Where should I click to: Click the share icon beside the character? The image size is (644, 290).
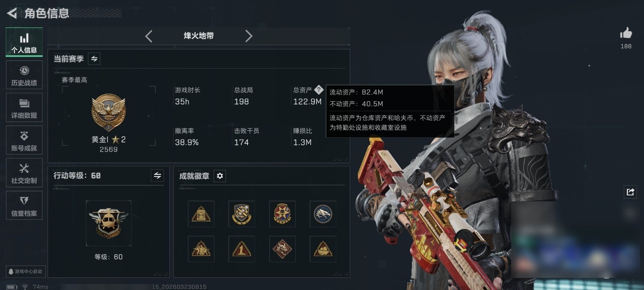coord(630,192)
